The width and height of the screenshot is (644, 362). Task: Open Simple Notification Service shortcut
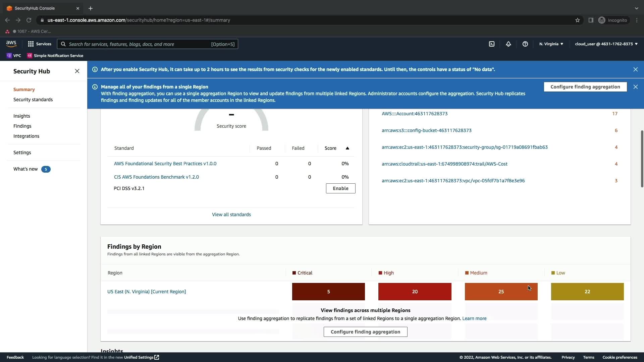(55, 56)
